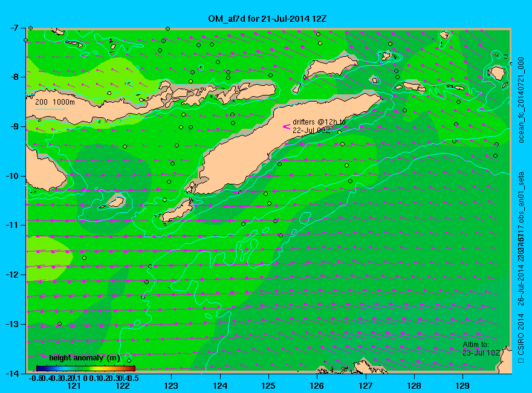532x393 pixels.
Task: Select the plot title OM_af7d for 21-Jul-2014 12Z
Action: point(267,19)
